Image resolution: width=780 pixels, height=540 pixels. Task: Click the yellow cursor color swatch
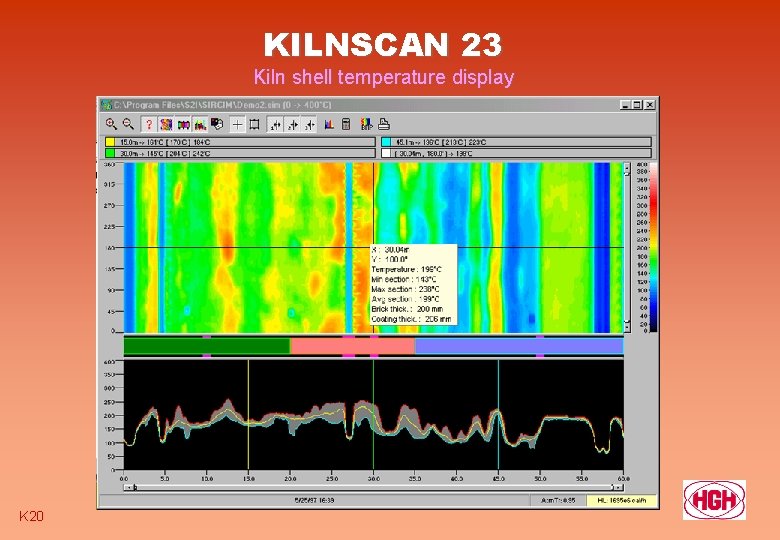[110, 142]
